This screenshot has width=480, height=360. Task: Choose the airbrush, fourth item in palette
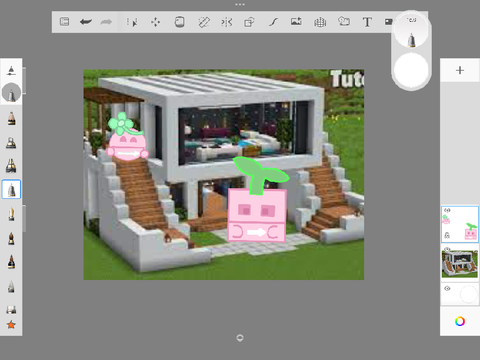11,143
